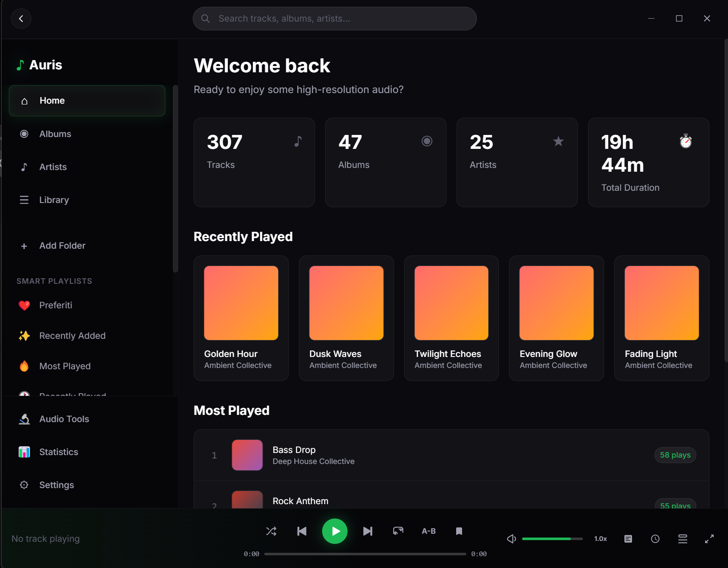Expand to fullscreen player view
728x568 pixels.
pos(709,539)
